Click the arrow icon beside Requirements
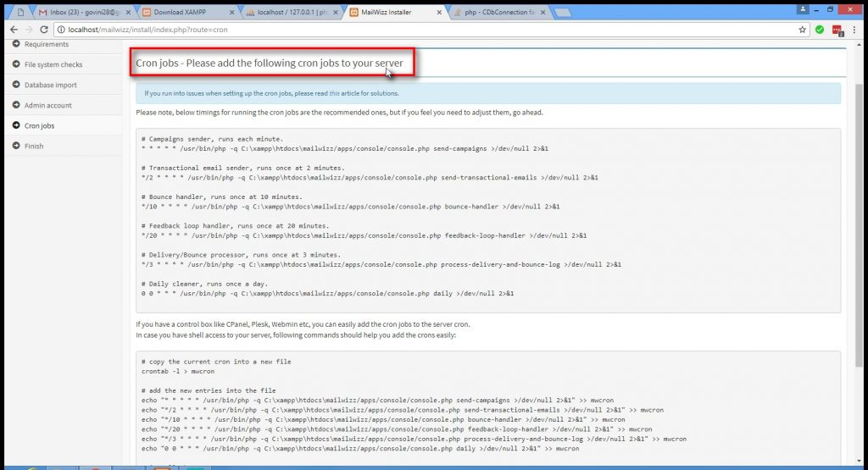Viewport: 868px width, 470px height. tap(16, 44)
